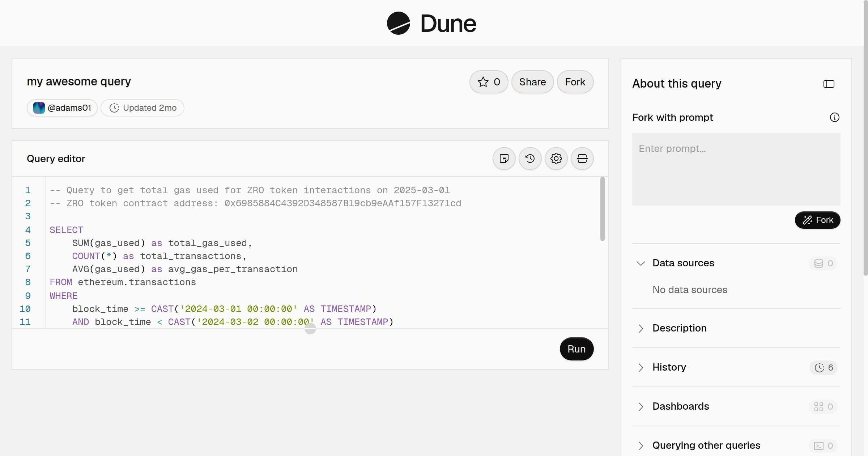Click Querying other queries count badge

pos(823,446)
